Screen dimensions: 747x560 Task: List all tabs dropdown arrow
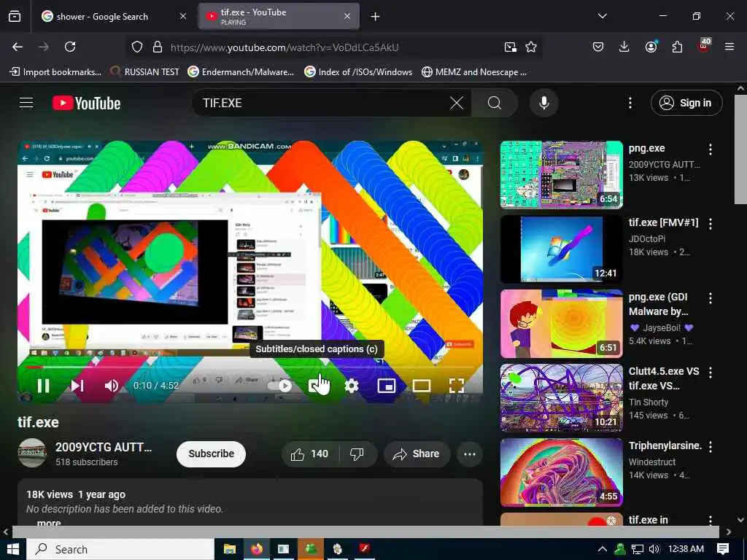click(x=602, y=16)
